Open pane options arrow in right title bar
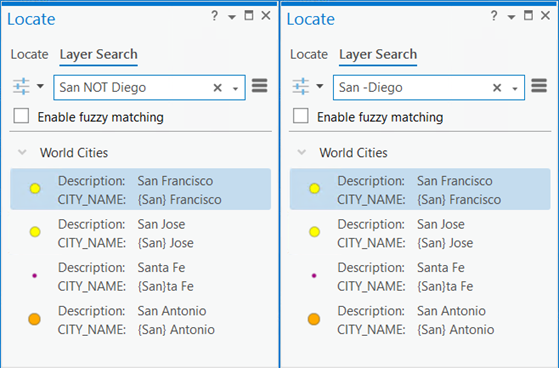 [512, 17]
